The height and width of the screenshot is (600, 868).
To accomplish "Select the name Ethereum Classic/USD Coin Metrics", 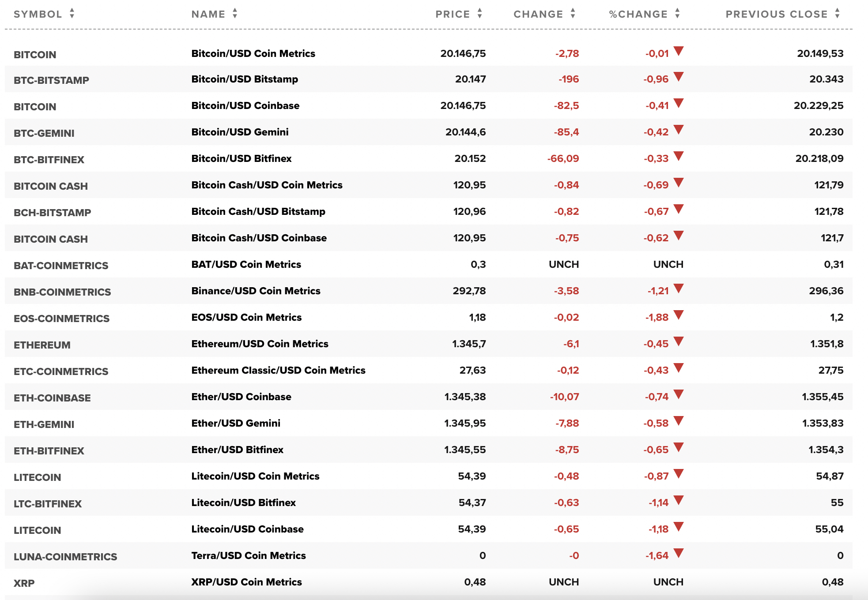I will 279,370.
